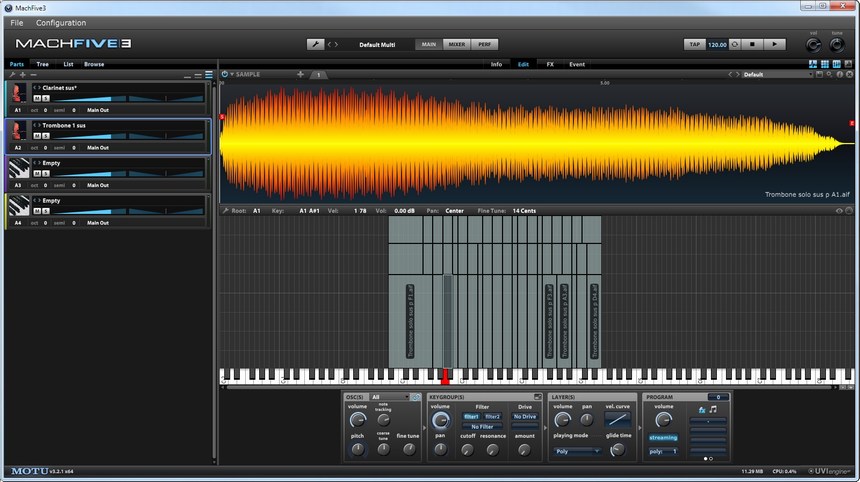Click the program FX icon

point(702,409)
